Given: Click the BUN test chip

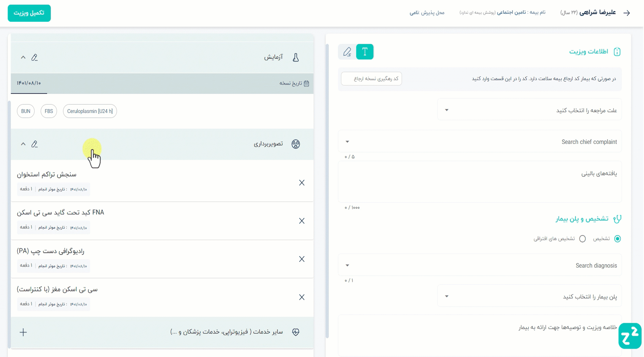Looking at the screenshot, I should pyautogui.click(x=26, y=111).
